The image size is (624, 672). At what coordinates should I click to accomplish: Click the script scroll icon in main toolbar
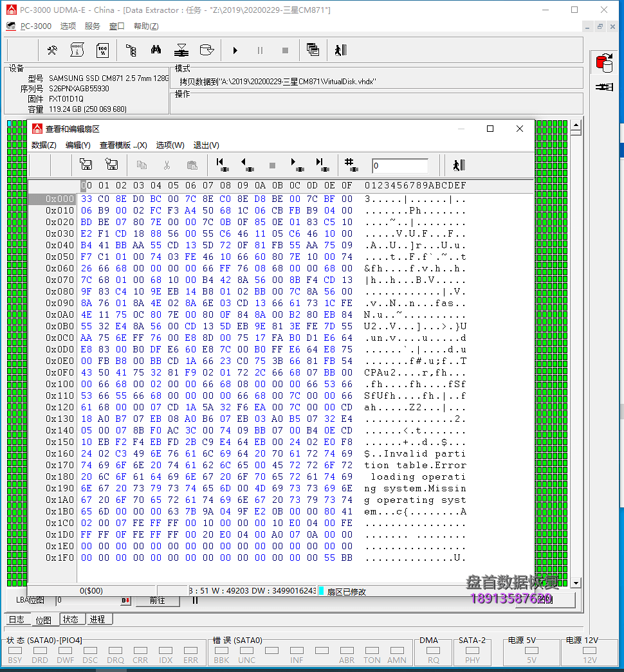click(77, 51)
